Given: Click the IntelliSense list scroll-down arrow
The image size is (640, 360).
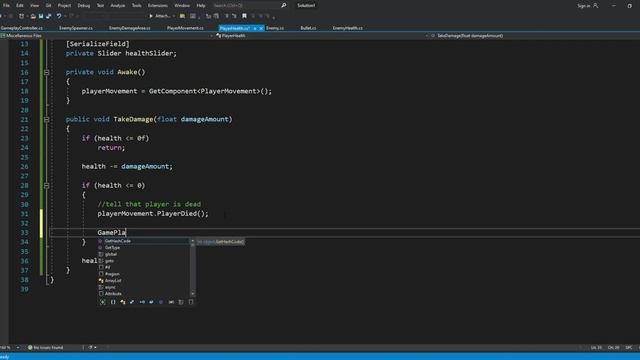Looking at the screenshot, I should (x=193, y=294).
